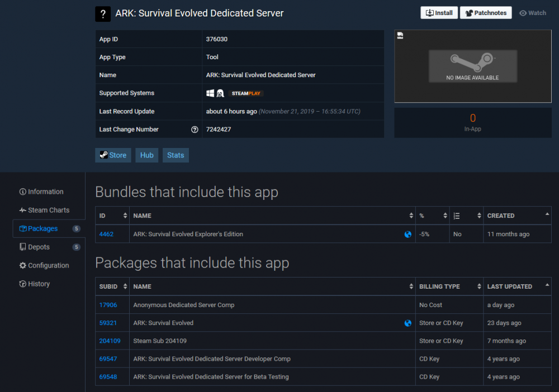Image resolution: width=559 pixels, height=392 pixels.
Task: Click 'Dedicated Server Developer Comp' package name
Action: (x=212, y=359)
